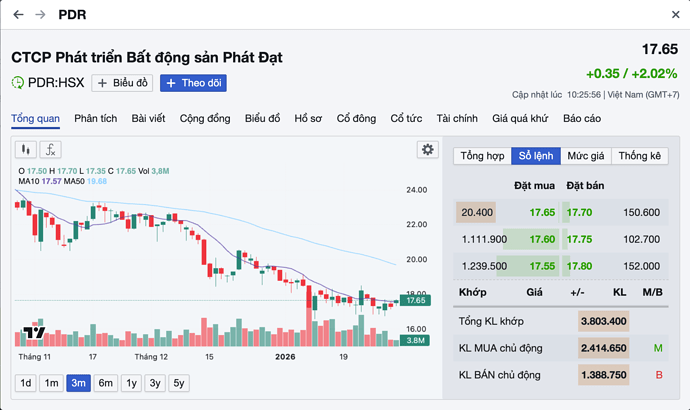Show the Mức giá panel tab
Viewport: 690px width, 410px height.
pyautogui.click(x=585, y=156)
